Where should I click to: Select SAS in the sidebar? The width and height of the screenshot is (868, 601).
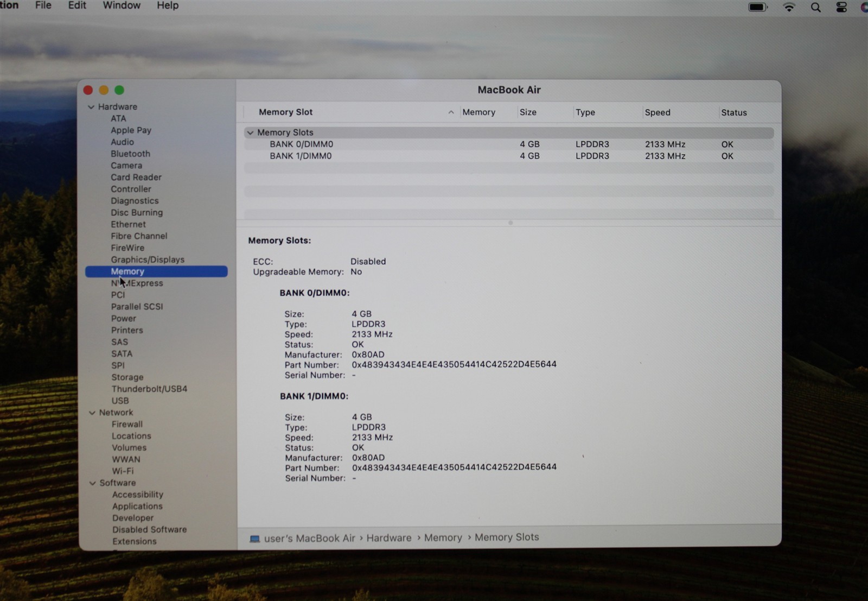point(119,342)
